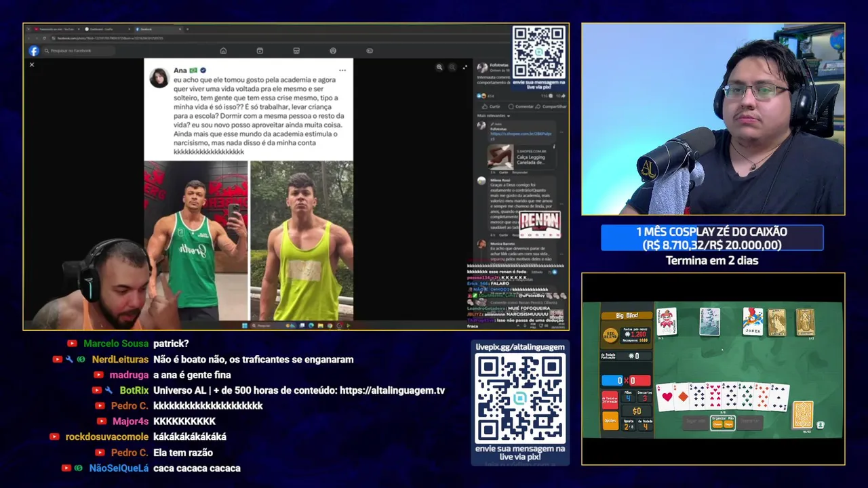Select the jester Joker card in Balatro

666,322
